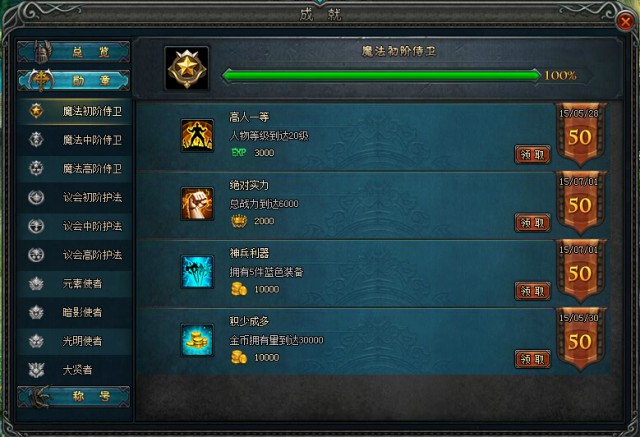
Task: Open the 总览 overview section
Action: [x=74, y=52]
